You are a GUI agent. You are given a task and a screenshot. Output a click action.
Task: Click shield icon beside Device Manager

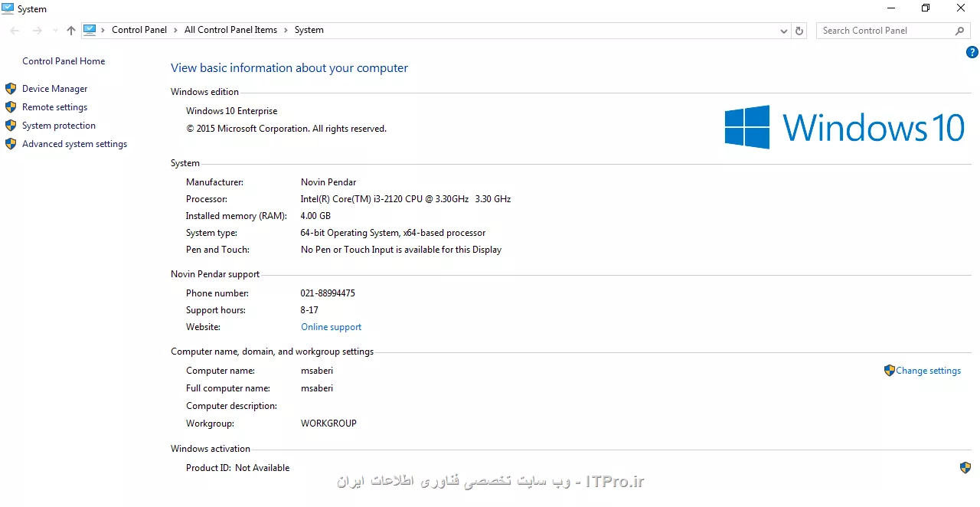pos(11,89)
